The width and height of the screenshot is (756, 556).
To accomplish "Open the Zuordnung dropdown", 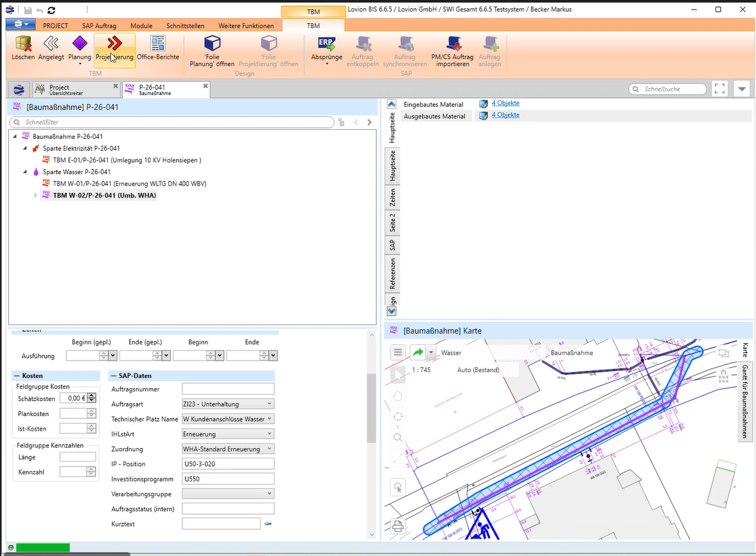I will (x=270, y=449).
